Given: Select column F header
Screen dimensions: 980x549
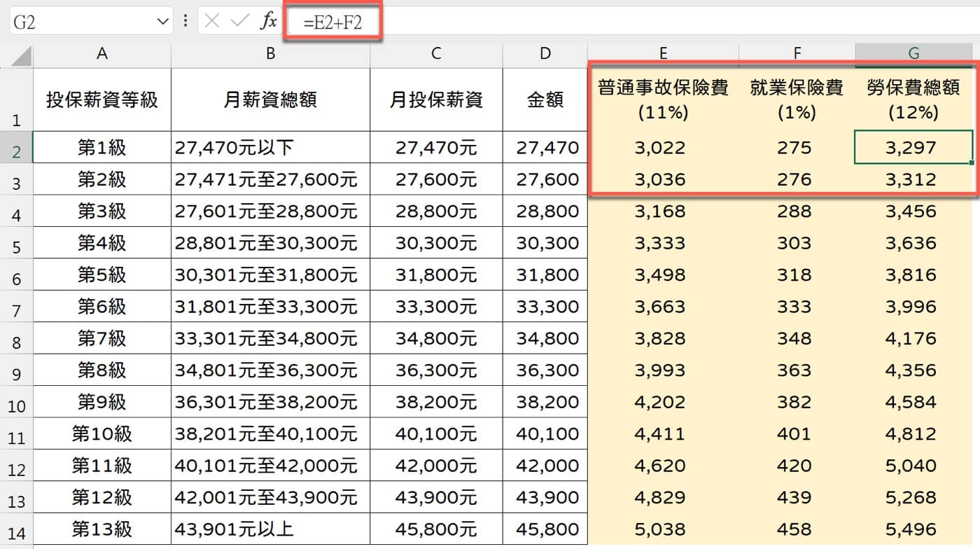Looking at the screenshot, I should click(x=797, y=54).
